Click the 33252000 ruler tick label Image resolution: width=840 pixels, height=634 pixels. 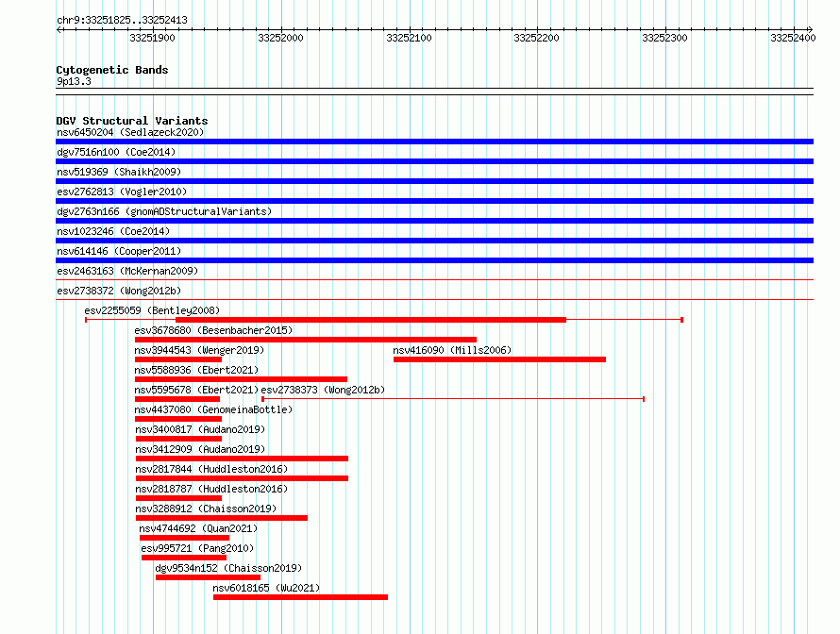tap(280, 38)
